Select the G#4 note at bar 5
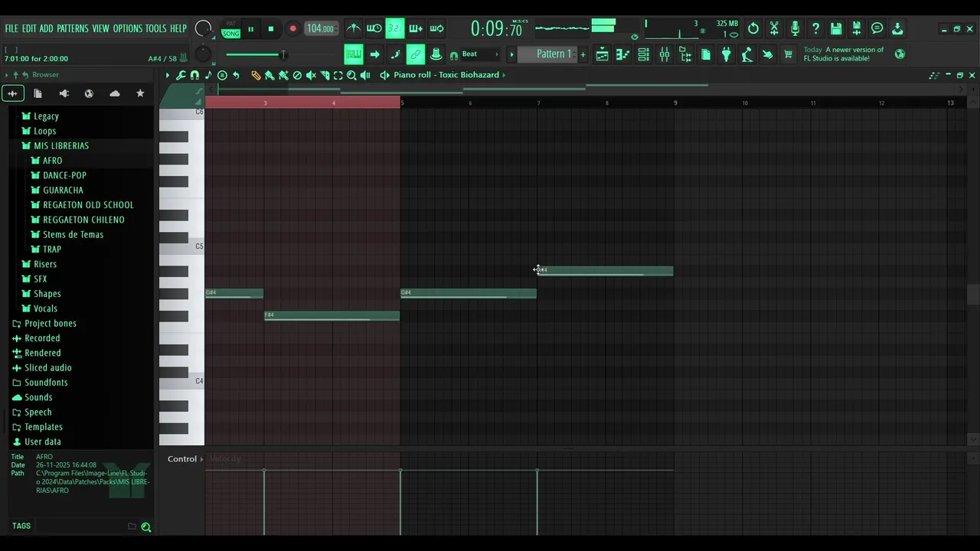 click(469, 294)
